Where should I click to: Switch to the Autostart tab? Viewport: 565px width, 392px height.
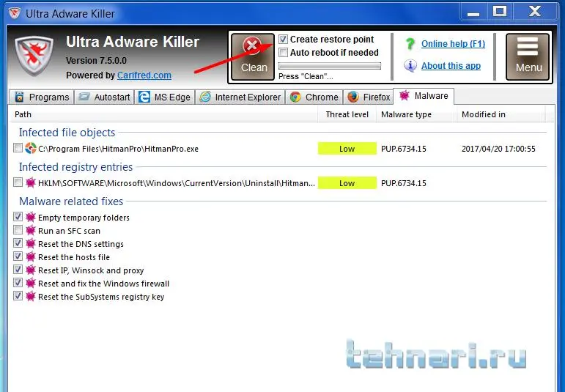(x=104, y=97)
